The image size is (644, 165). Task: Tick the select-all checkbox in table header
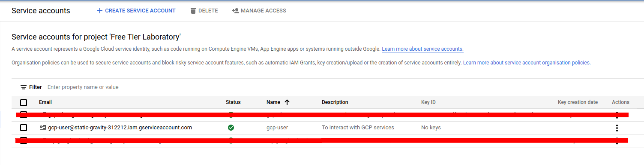click(24, 102)
